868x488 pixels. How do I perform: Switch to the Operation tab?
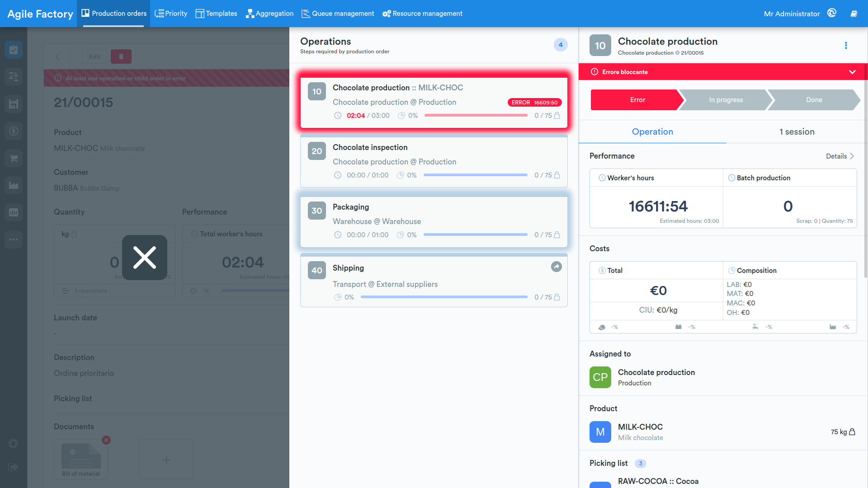point(652,132)
